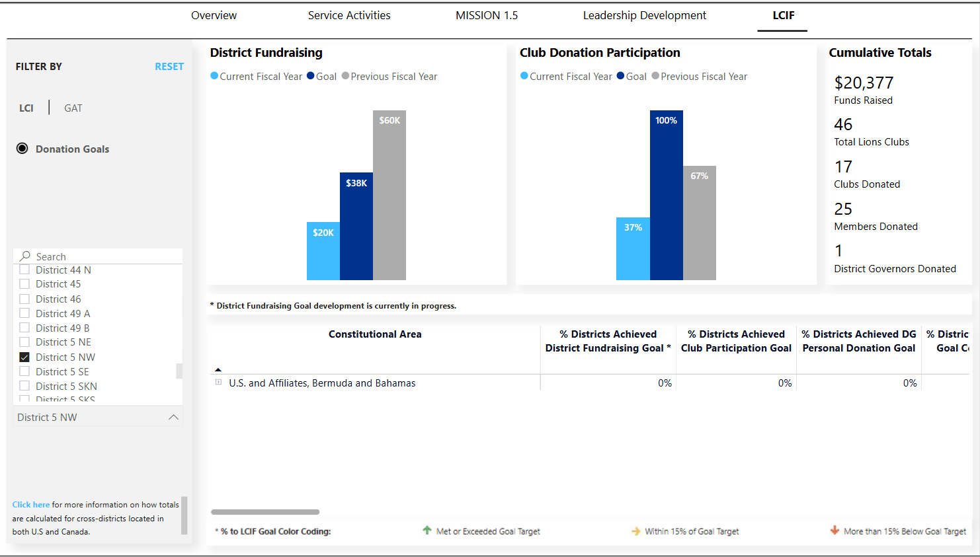980x557 pixels.
Task: Select the Donation Goals radio button
Action: (22, 149)
